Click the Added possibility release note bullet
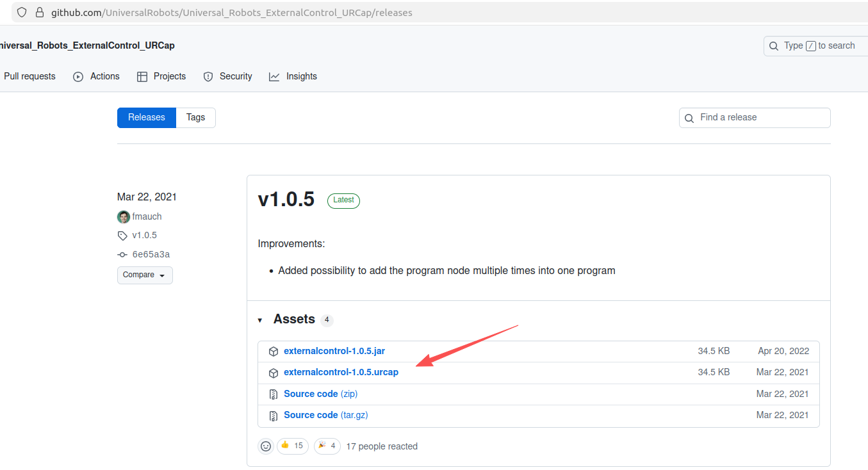Viewport: 868px width, 470px height. coord(446,271)
